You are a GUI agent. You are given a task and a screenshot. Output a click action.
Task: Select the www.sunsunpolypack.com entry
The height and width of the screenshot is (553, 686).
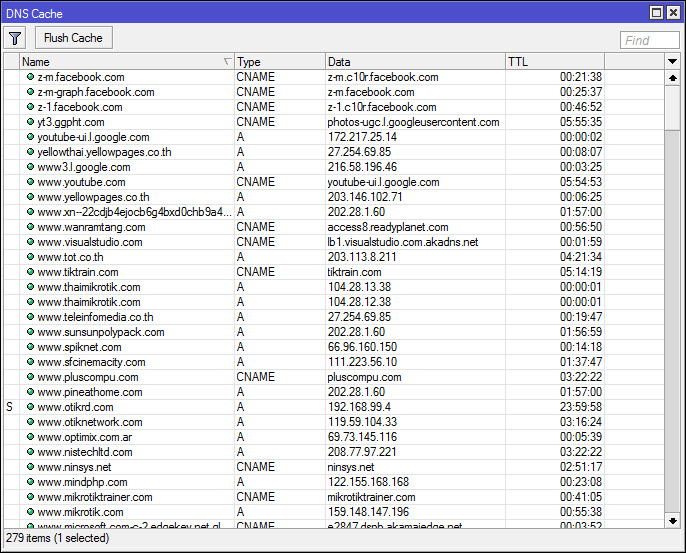(x=101, y=332)
